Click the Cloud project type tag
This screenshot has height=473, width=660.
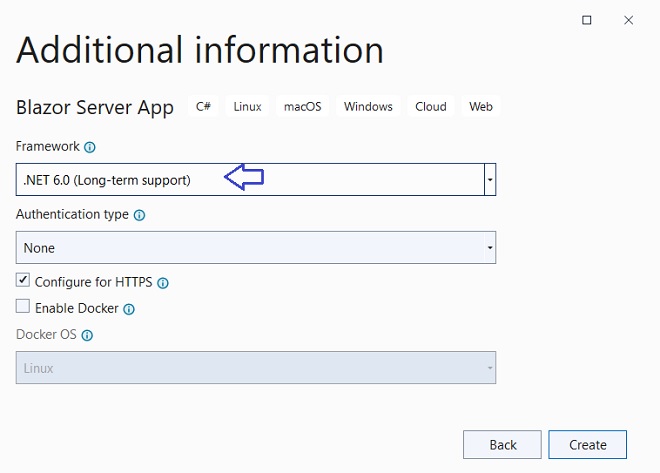(431, 106)
